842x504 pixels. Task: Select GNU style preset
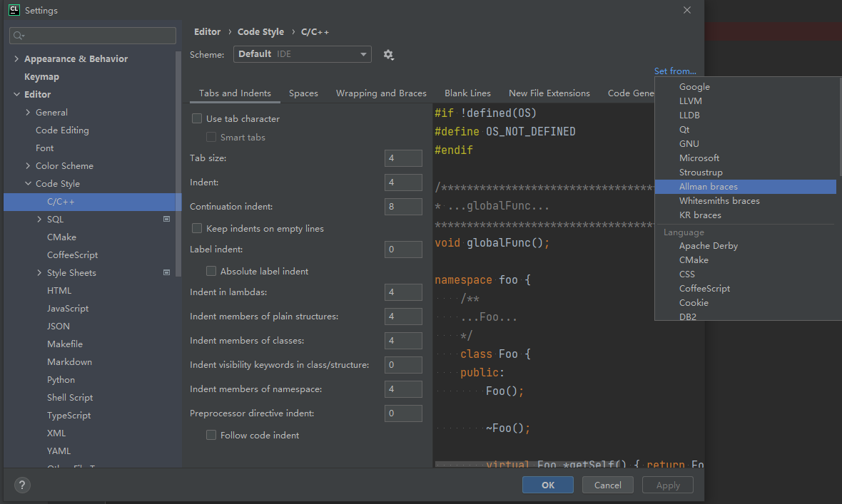[x=746, y=144]
